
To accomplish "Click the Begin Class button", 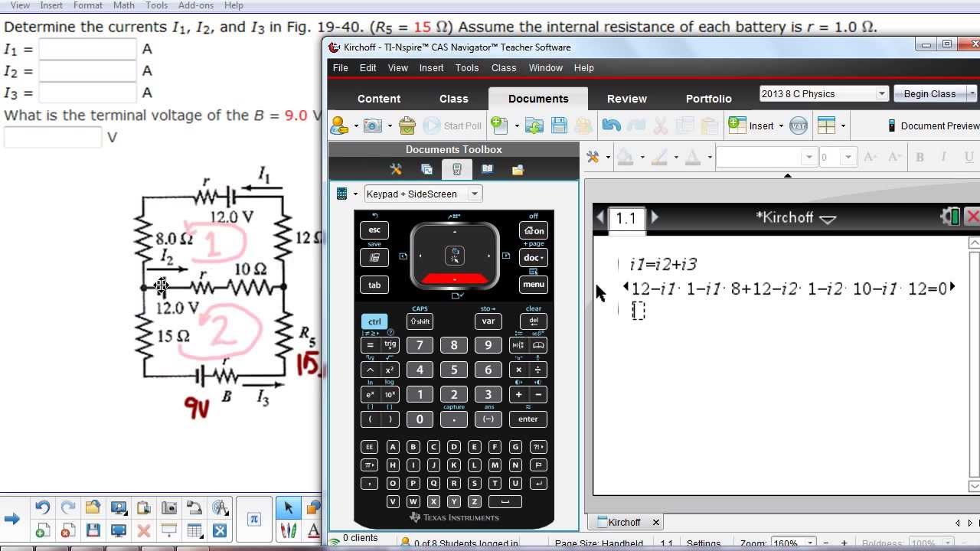I will [929, 93].
